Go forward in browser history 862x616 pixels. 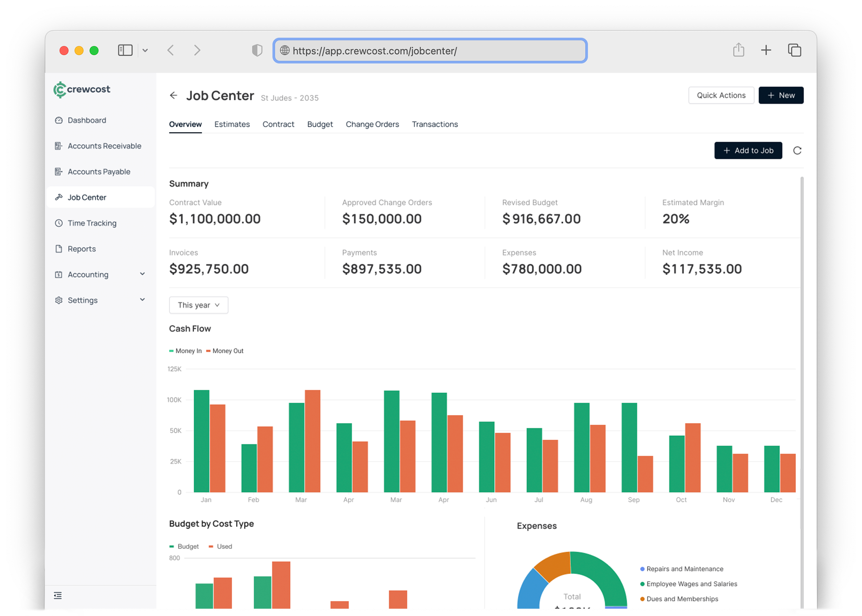[197, 51]
